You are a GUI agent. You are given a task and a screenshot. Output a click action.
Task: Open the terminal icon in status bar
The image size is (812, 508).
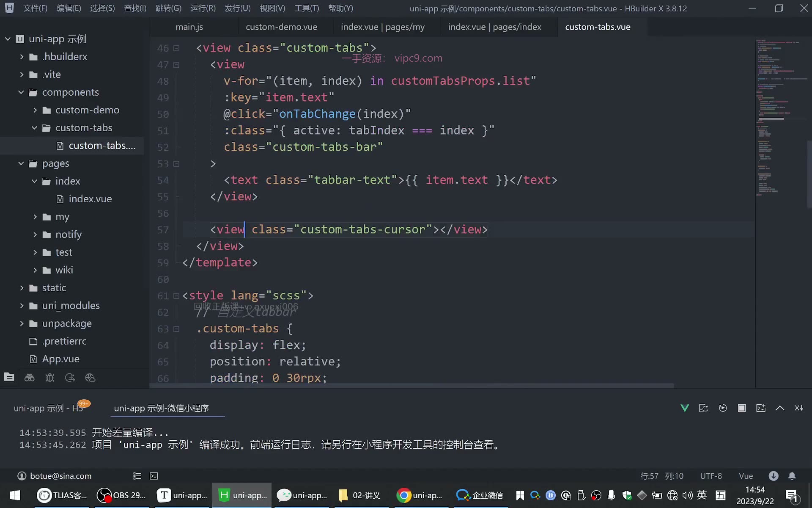click(154, 476)
